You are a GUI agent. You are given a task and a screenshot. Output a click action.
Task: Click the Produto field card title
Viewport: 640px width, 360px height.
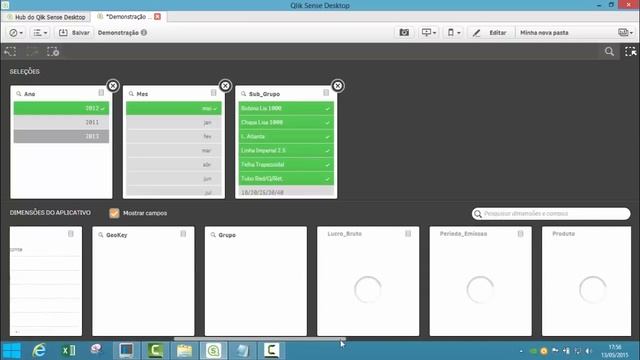563,234
